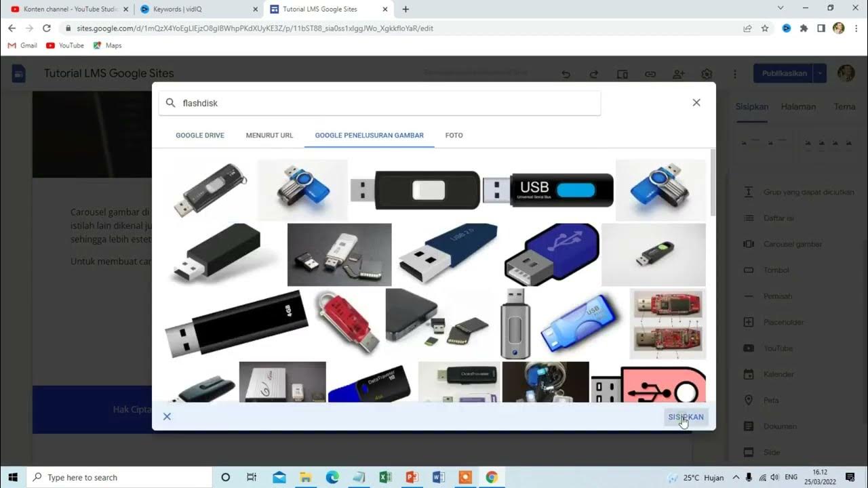Click the Publikasikan button
This screenshot has width=868, height=488.
785,73
